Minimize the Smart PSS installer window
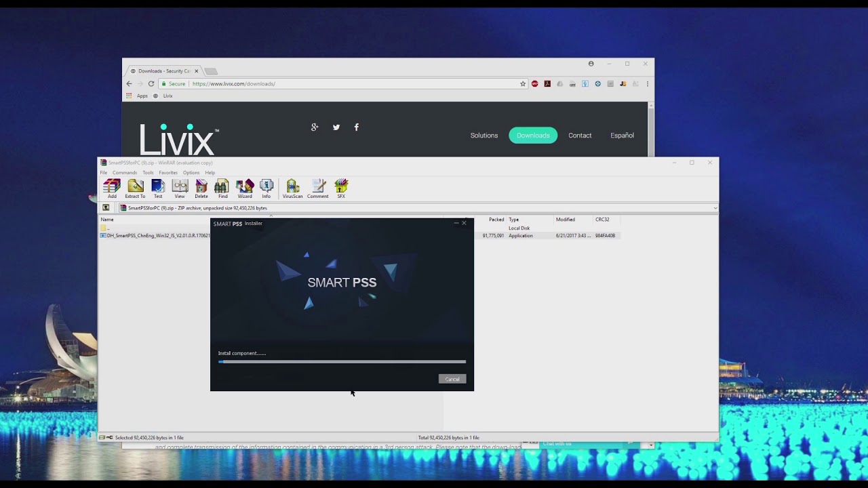 tap(456, 223)
